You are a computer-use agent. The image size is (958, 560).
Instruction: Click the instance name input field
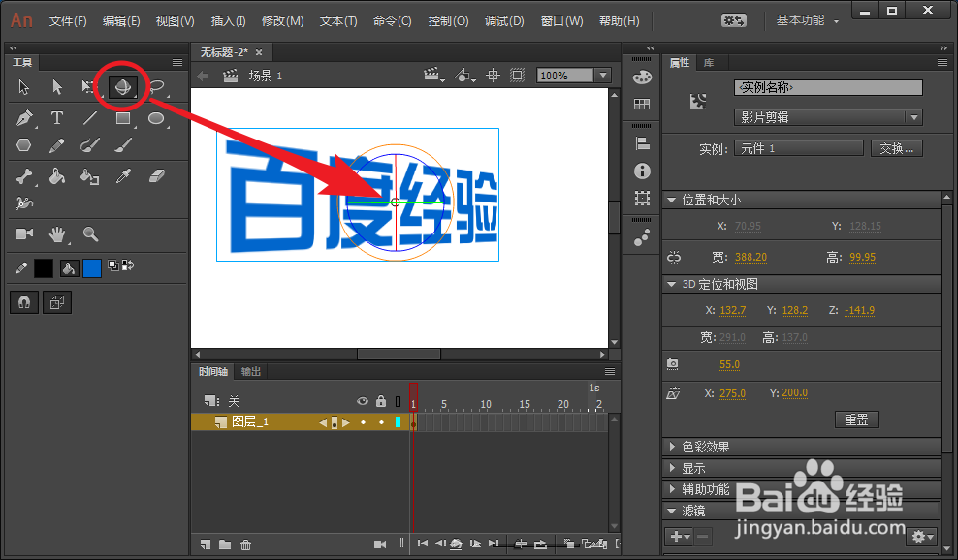click(828, 87)
